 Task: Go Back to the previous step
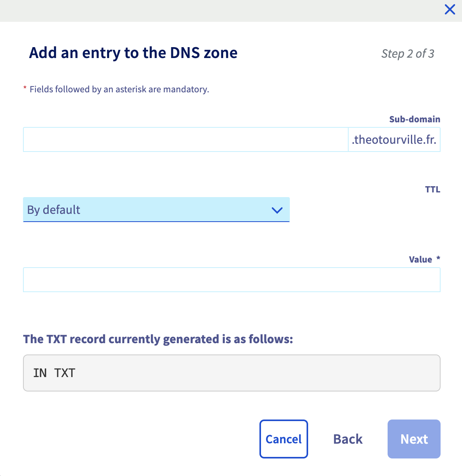tap(348, 439)
